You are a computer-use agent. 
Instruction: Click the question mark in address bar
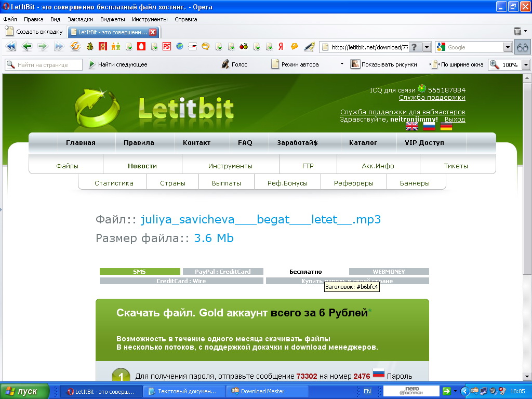pyautogui.click(x=414, y=47)
